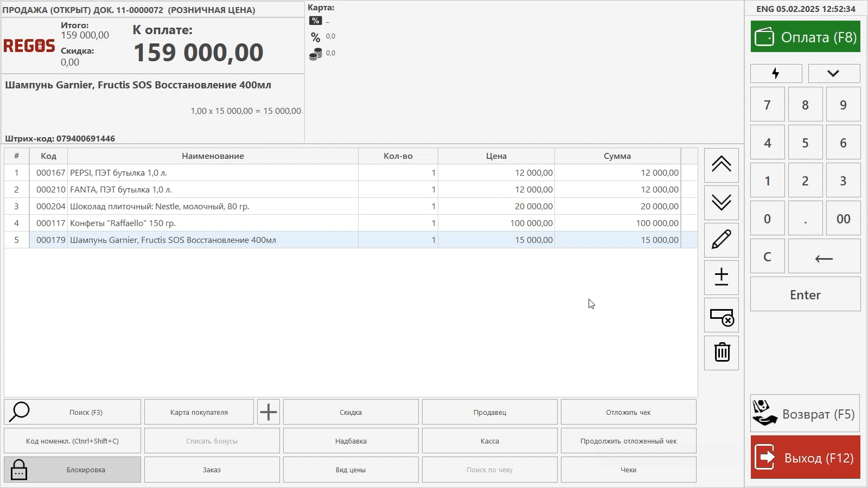Edit the selected line with pencil icon
Screen dimensions: 868x488
pos(721,240)
